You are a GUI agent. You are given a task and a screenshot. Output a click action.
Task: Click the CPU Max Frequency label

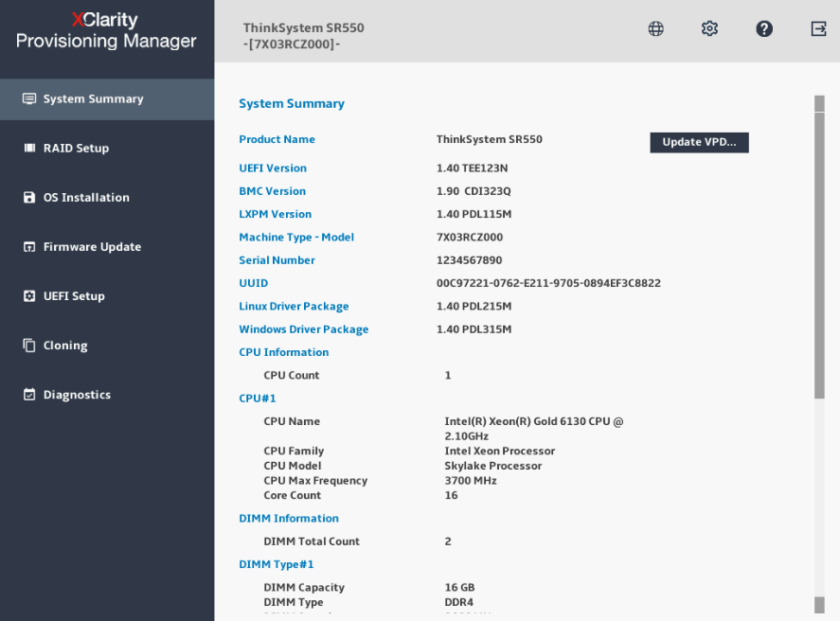(x=315, y=481)
